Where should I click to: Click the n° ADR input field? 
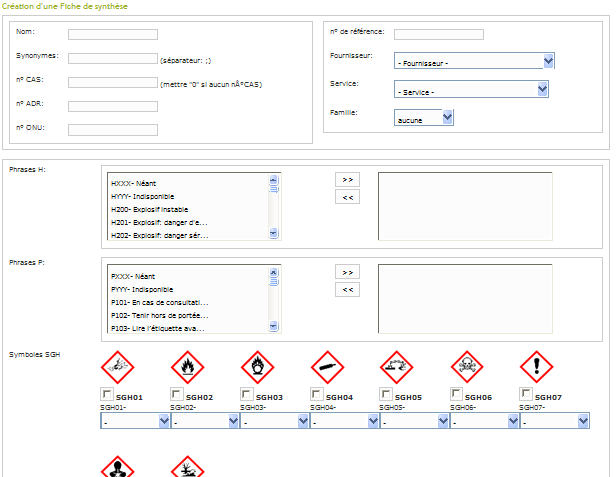(x=113, y=106)
